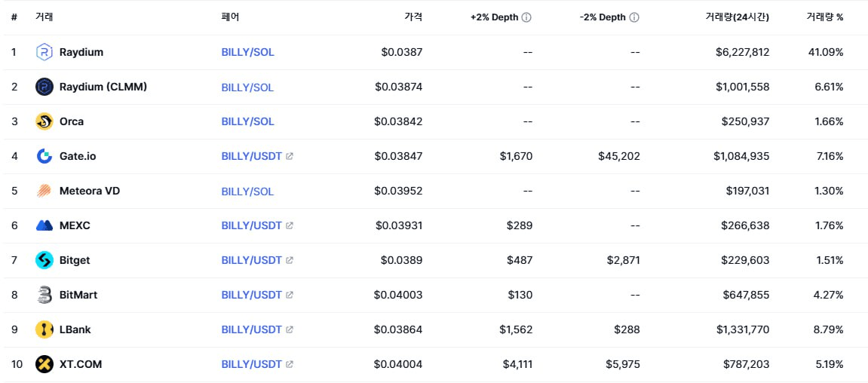Open BILLY/USDT pair on BitMart row
868x383 pixels.
252,295
